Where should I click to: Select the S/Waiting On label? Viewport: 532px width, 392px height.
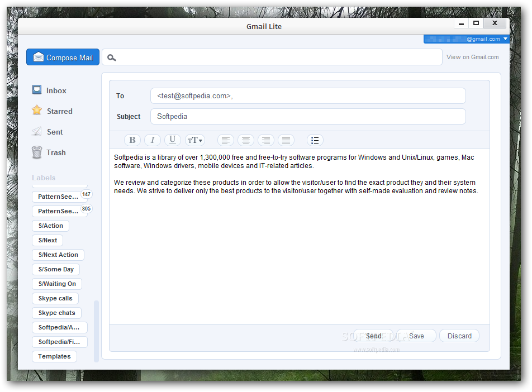tap(57, 284)
